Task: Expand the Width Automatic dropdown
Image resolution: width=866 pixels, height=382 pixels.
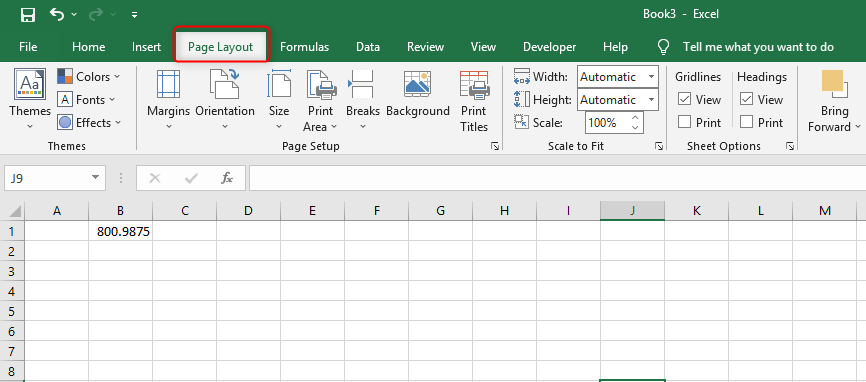Action: 652,77
